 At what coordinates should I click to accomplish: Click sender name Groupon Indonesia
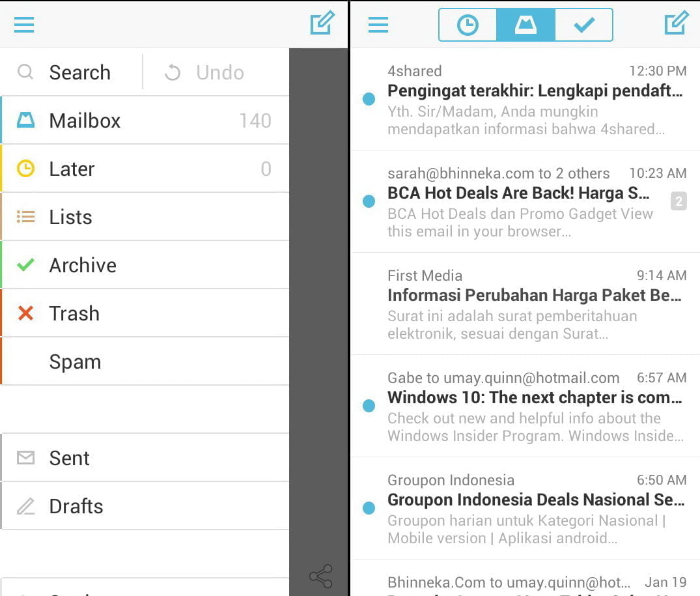click(x=451, y=480)
